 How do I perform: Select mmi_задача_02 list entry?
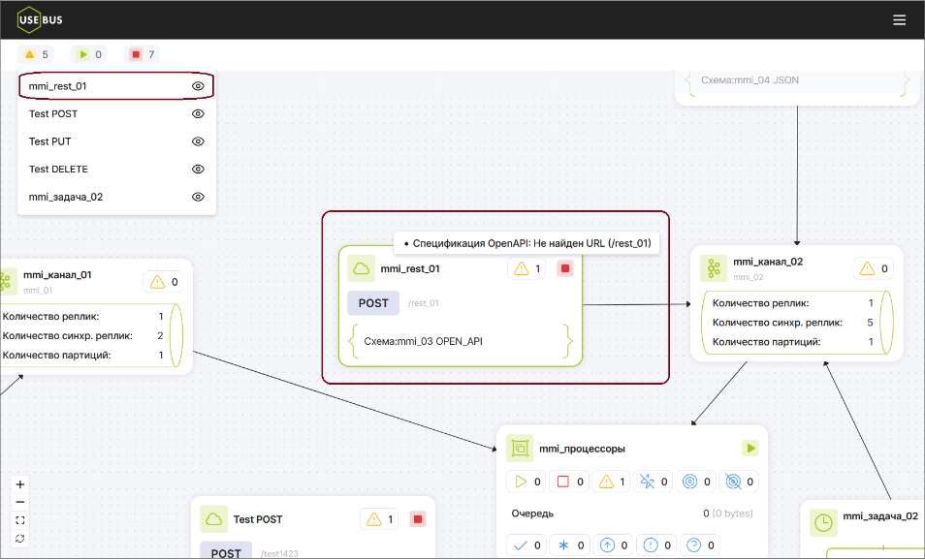click(x=116, y=197)
